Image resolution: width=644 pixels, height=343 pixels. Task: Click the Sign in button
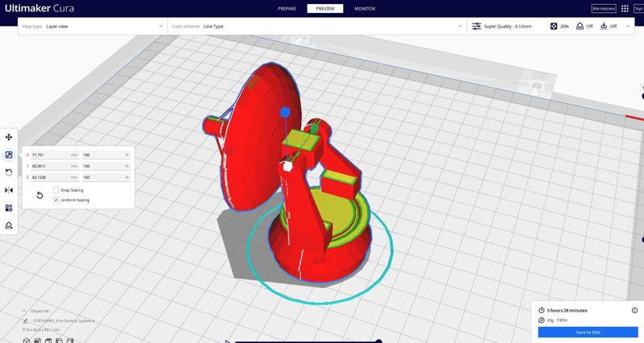pyautogui.click(x=638, y=9)
